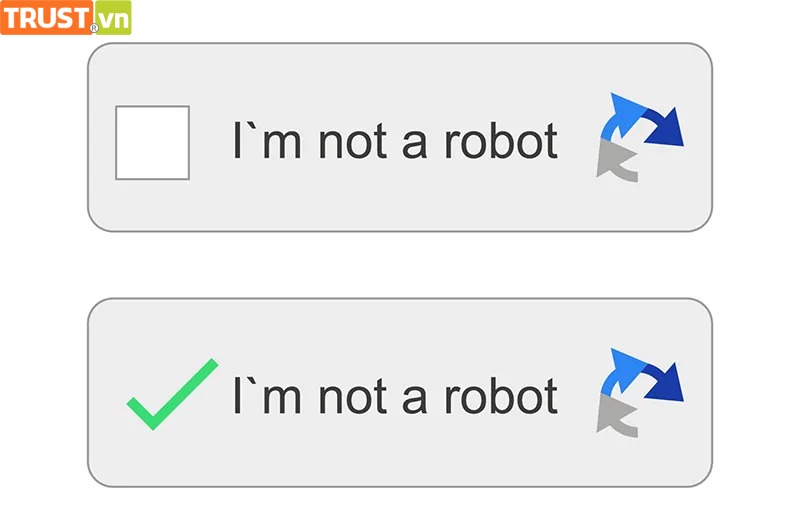Click the gray arrow of the lower reCAPTCHA logo

point(616,416)
